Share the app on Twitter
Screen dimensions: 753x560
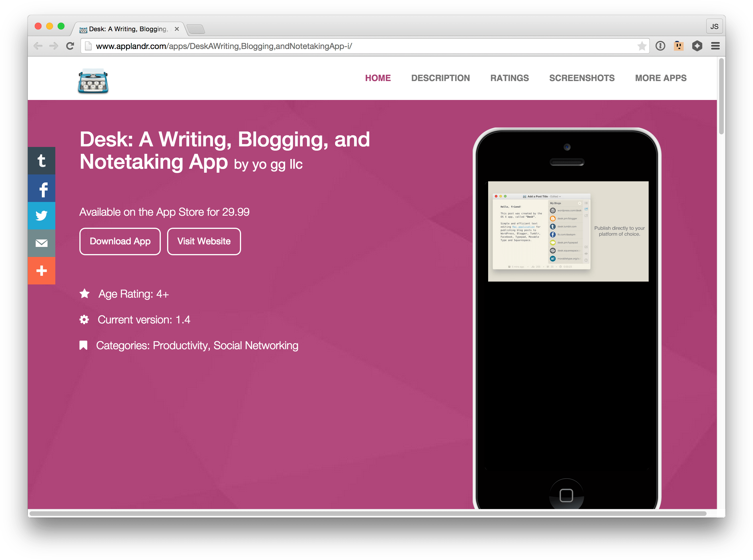[x=41, y=216]
